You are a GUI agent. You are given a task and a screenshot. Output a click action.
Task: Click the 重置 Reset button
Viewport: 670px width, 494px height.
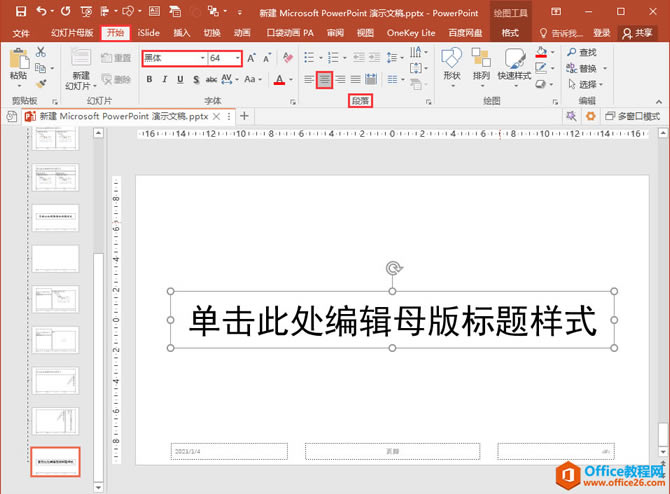point(116,58)
